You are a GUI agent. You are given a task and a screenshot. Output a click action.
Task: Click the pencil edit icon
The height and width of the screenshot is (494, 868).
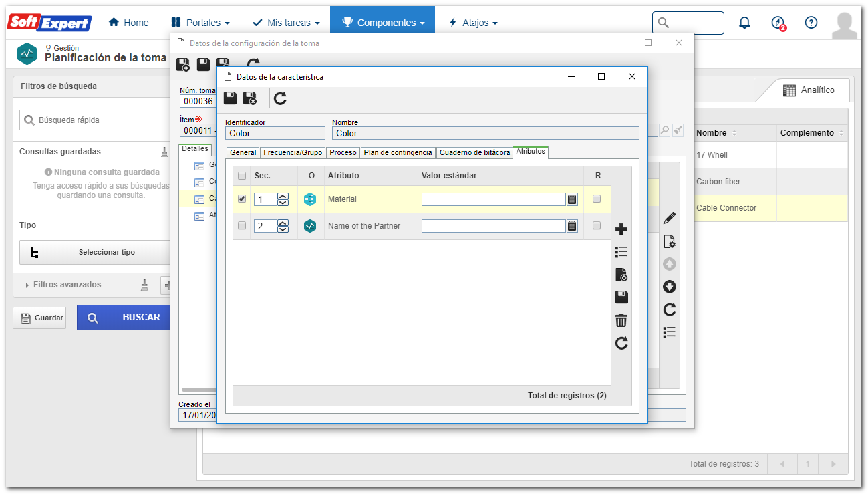pyautogui.click(x=670, y=219)
